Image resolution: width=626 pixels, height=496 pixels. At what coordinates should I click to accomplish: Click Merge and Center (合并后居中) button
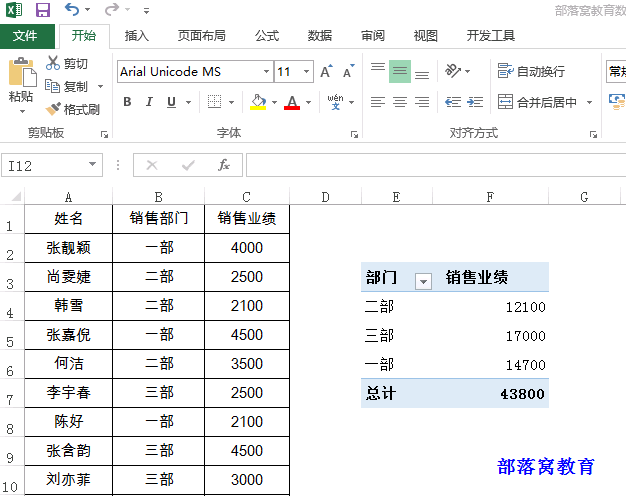538,102
